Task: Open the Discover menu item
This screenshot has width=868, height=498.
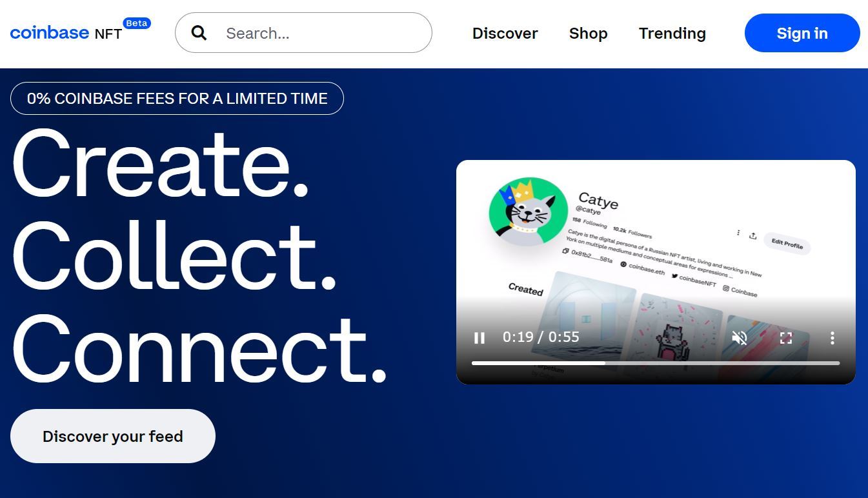Action: [x=505, y=34]
